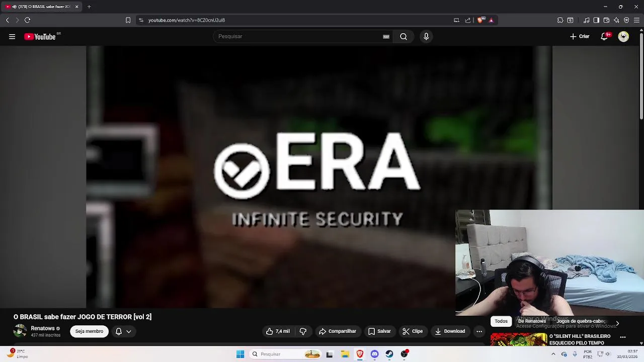Screen dimensions: 644x362
Task: Create a clip with Clipe
Action: click(413, 331)
